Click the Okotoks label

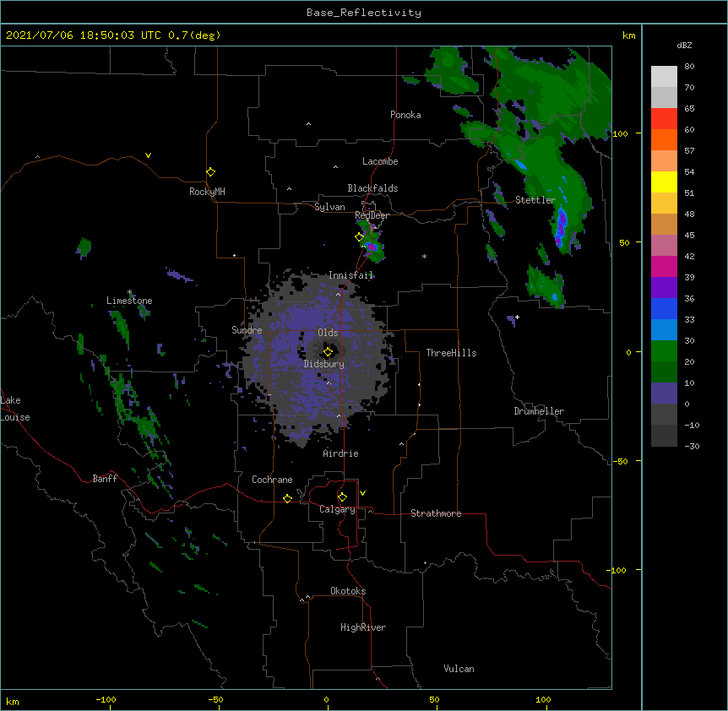click(348, 591)
